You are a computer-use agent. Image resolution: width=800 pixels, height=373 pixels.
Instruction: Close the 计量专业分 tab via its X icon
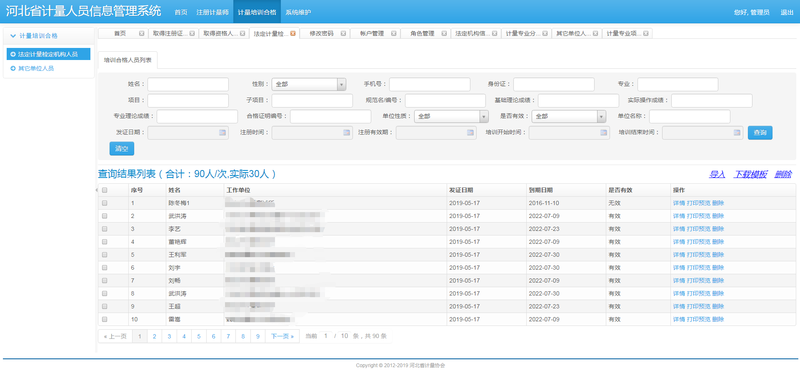click(x=545, y=34)
